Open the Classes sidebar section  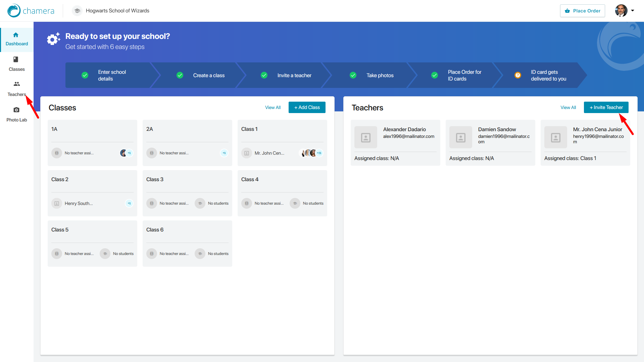tap(17, 64)
